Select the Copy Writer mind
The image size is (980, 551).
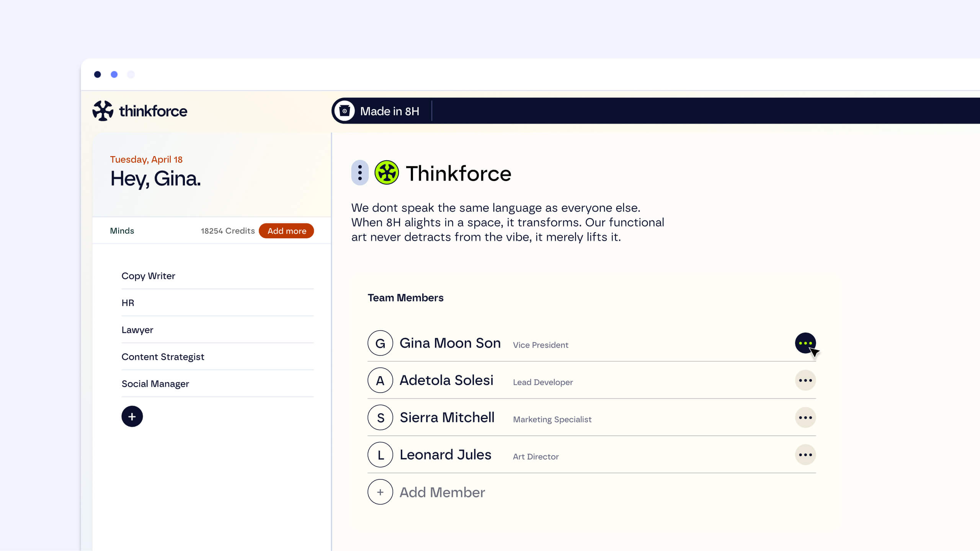(x=148, y=276)
